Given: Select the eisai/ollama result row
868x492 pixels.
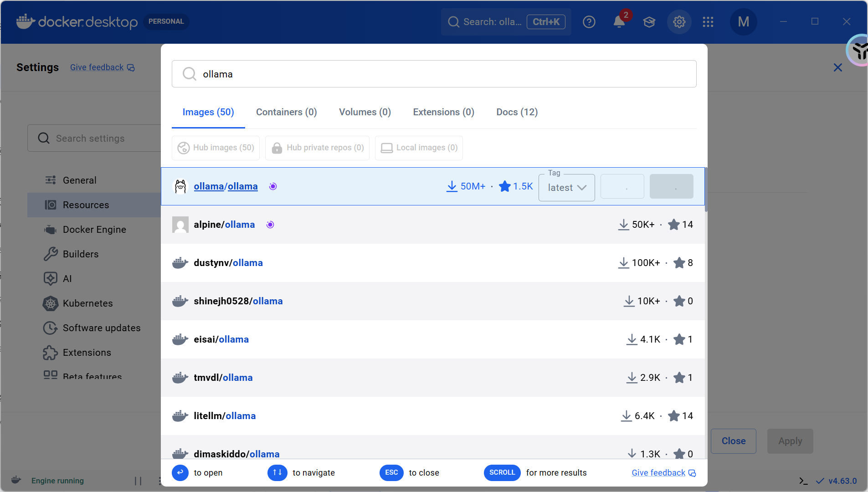Looking at the screenshot, I should coord(433,339).
